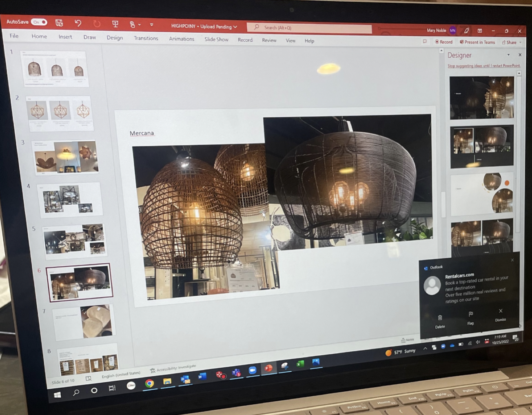Dismiss the Outlook notification

pyautogui.click(x=501, y=315)
